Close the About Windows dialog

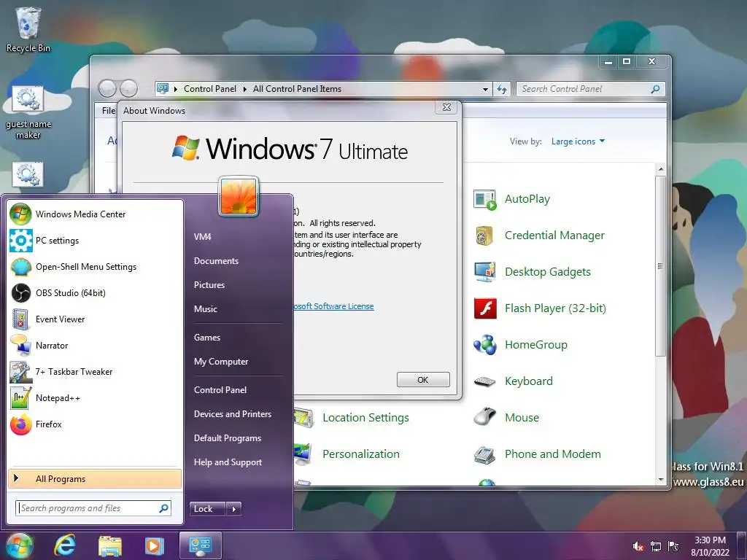pyautogui.click(x=446, y=108)
